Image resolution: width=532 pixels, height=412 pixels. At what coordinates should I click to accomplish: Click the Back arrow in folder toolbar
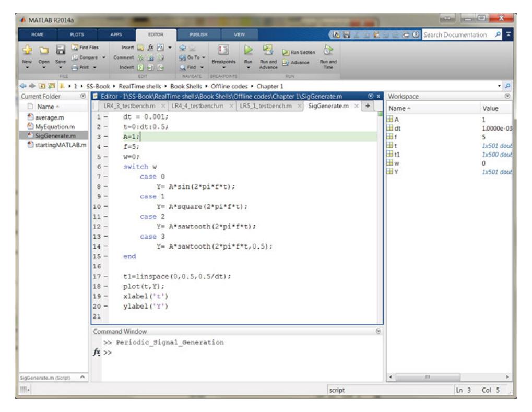(23, 86)
